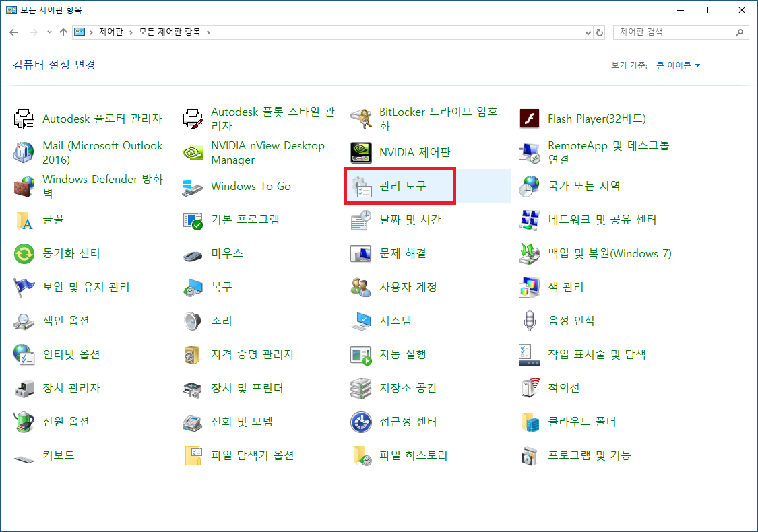Open the 복구 icon

tap(193, 287)
